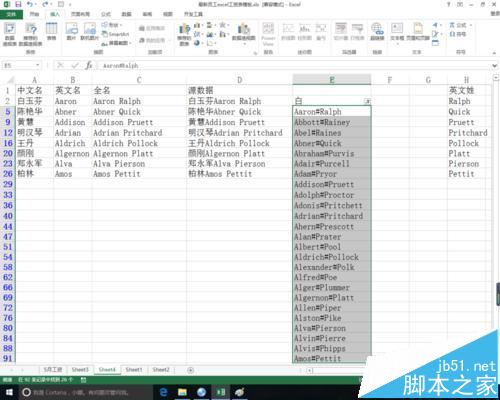Open Recommended Charts
The width and height of the screenshot is (500, 400).
coord(184,34)
